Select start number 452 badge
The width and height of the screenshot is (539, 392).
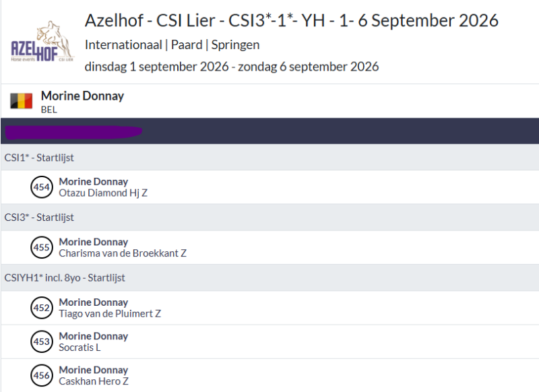(x=42, y=308)
